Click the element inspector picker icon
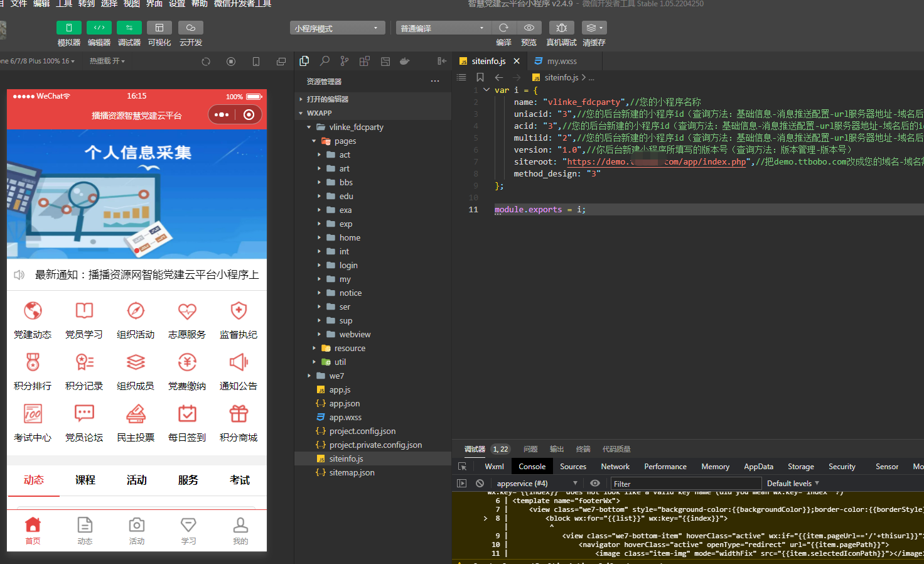The image size is (924, 564). pyautogui.click(x=463, y=467)
